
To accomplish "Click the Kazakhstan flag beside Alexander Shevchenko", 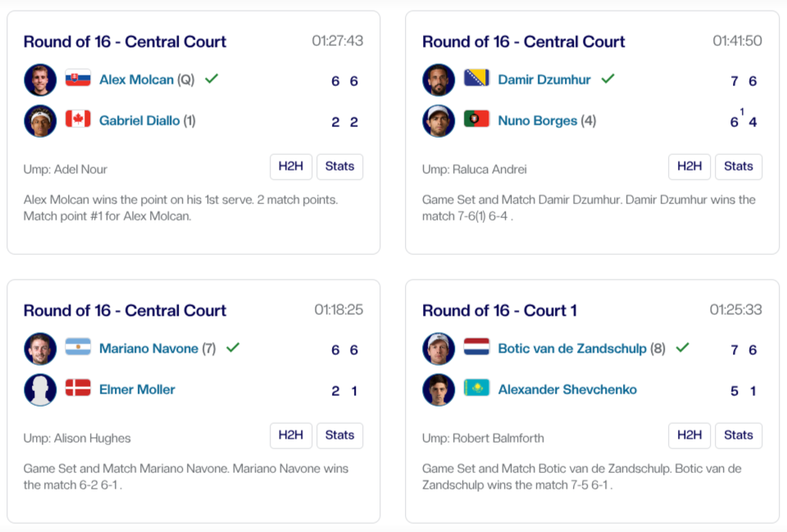I will (x=476, y=389).
